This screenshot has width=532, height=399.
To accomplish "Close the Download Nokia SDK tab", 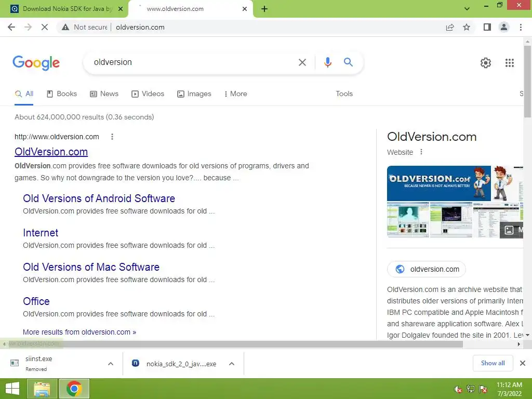I will tap(121, 9).
